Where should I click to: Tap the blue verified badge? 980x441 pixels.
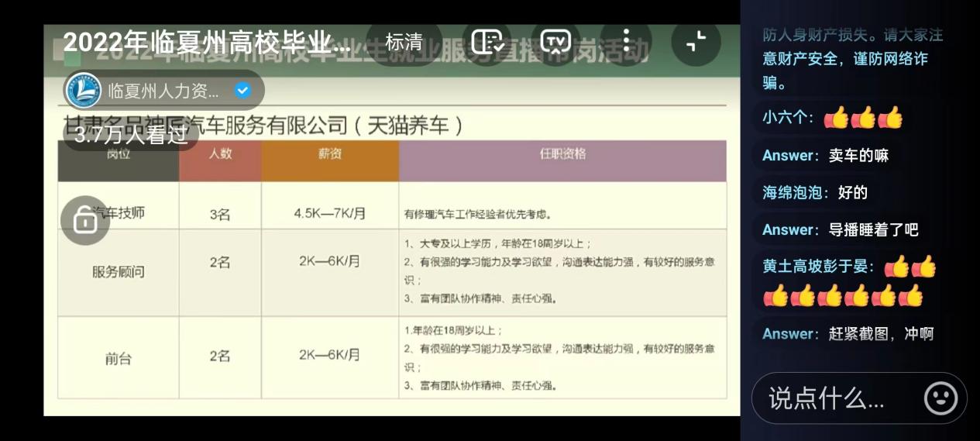click(x=242, y=91)
